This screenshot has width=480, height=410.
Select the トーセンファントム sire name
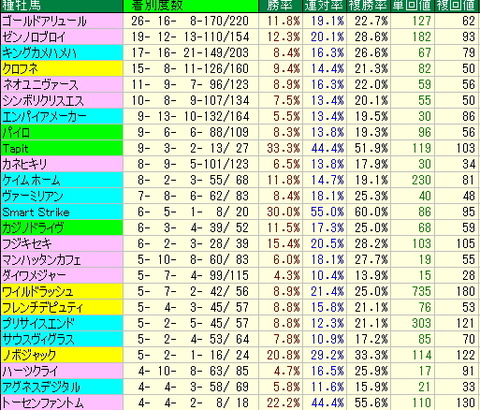pyautogui.click(x=43, y=403)
